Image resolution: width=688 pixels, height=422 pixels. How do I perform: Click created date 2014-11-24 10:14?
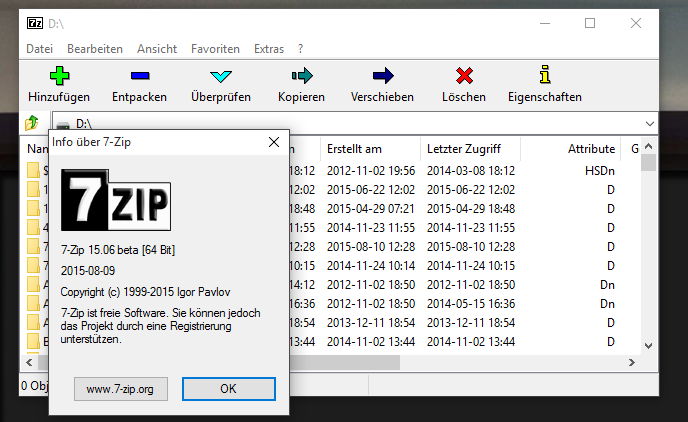coord(371,266)
